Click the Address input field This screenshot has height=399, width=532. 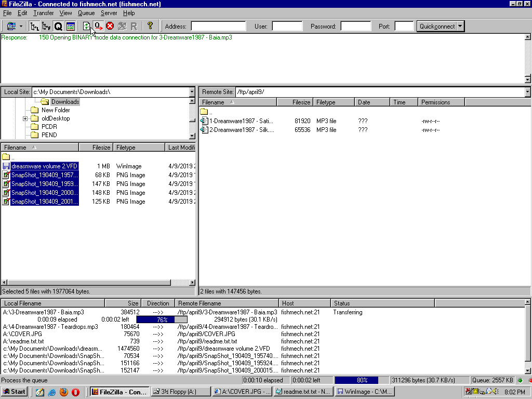click(218, 26)
